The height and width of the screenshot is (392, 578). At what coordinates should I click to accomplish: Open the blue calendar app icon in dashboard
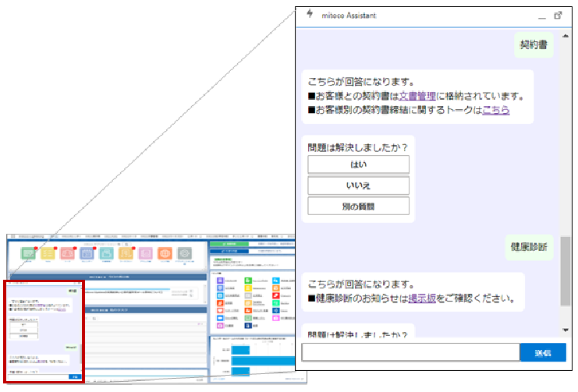[87, 253]
